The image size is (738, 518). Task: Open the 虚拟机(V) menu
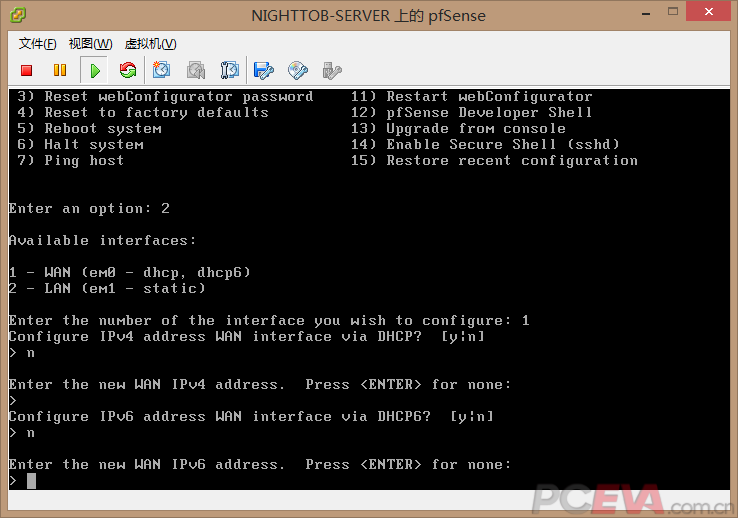pyautogui.click(x=150, y=44)
